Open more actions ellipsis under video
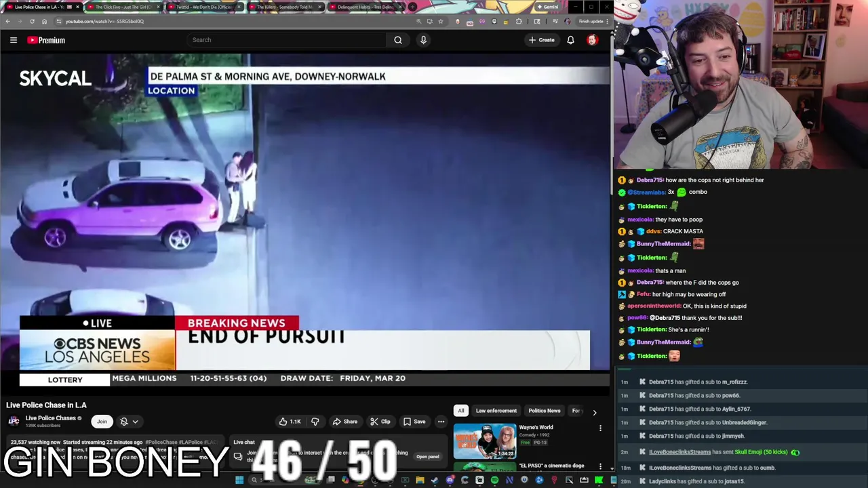This screenshot has height=488, width=868. 441,422
